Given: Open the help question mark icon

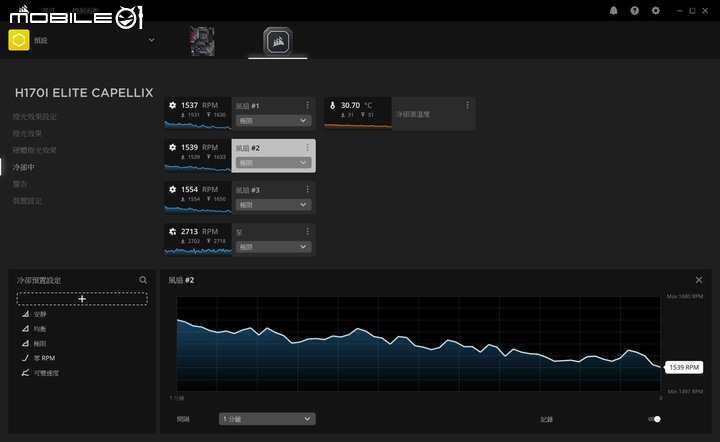Looking at the screenshot, I should (x=635, y=11).
